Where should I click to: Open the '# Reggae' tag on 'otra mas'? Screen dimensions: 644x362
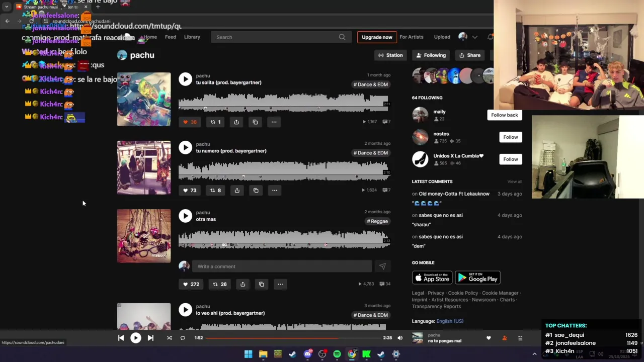(377, 221)
